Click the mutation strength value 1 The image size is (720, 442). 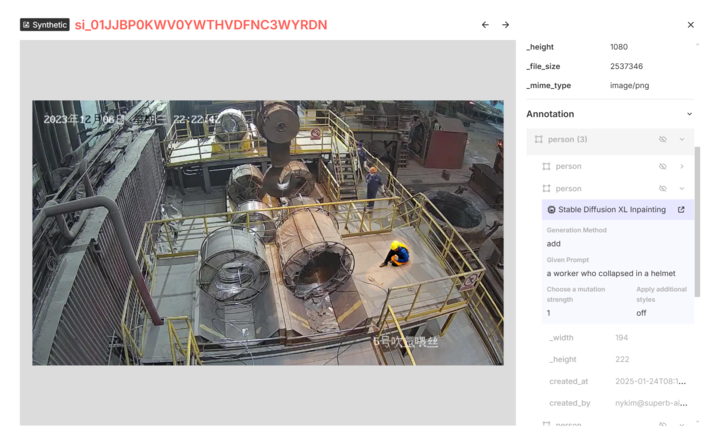click(549, 313)
